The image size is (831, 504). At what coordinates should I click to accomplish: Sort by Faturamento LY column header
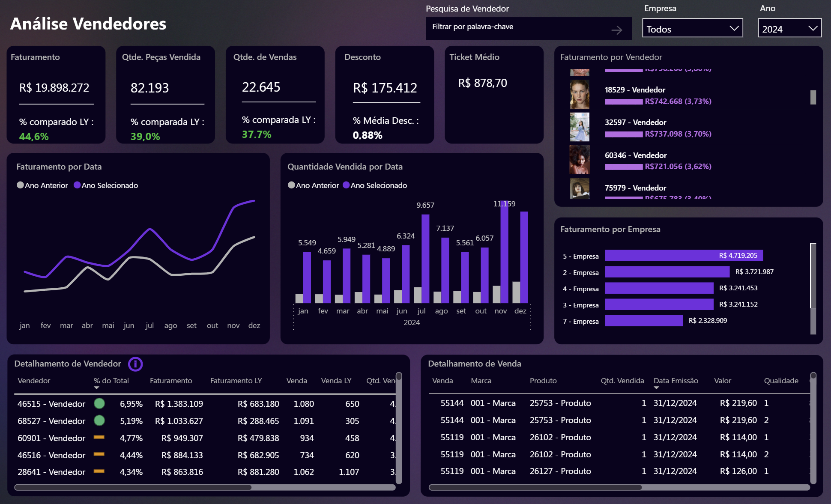[236, 381]
